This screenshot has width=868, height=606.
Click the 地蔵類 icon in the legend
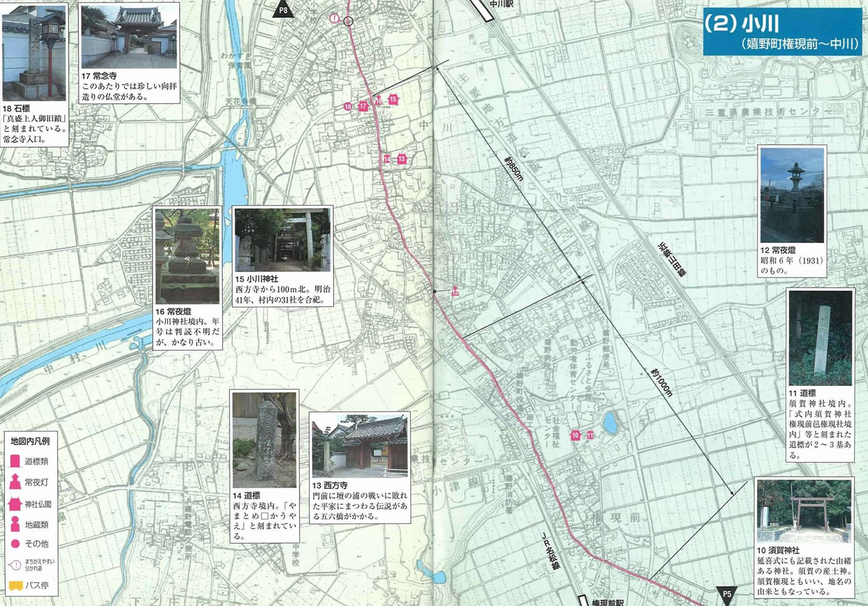(15, 524)
